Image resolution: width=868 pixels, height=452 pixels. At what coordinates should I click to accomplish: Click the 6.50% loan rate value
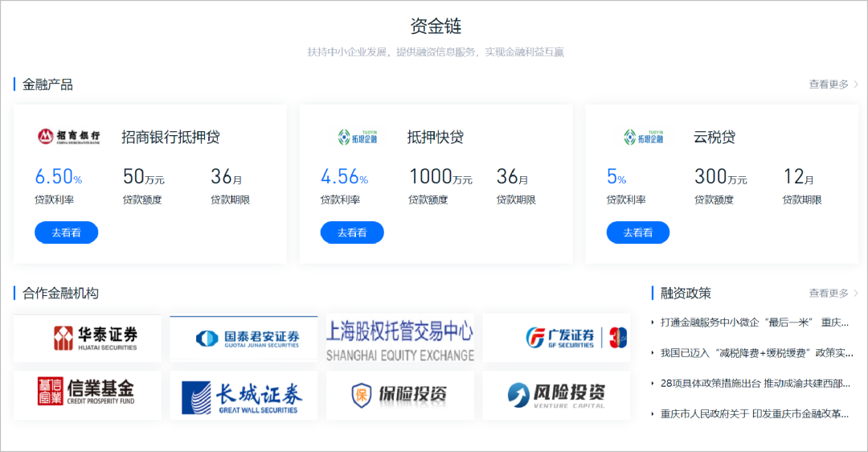pyautogui.click(x=58, y=177)
